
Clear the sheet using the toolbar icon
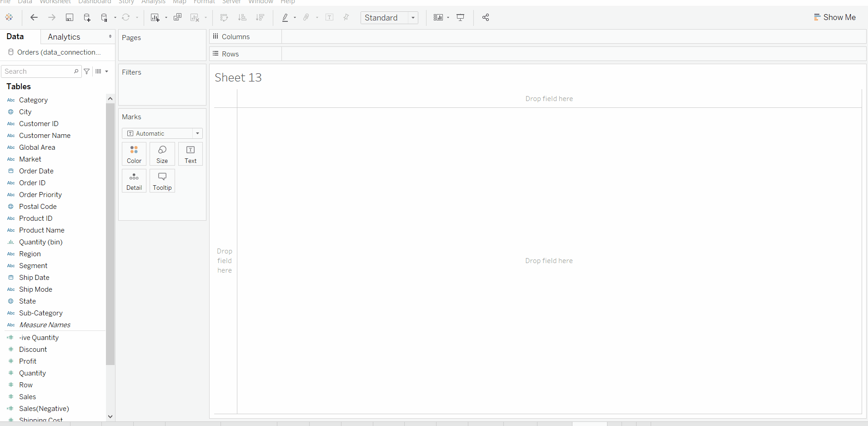click(195, 17)
